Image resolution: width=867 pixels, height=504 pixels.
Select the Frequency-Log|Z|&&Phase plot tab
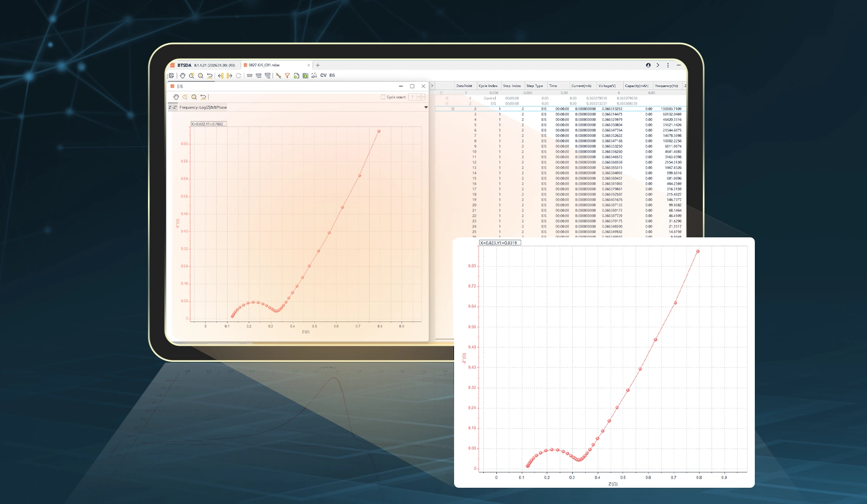tap(203, 107)
